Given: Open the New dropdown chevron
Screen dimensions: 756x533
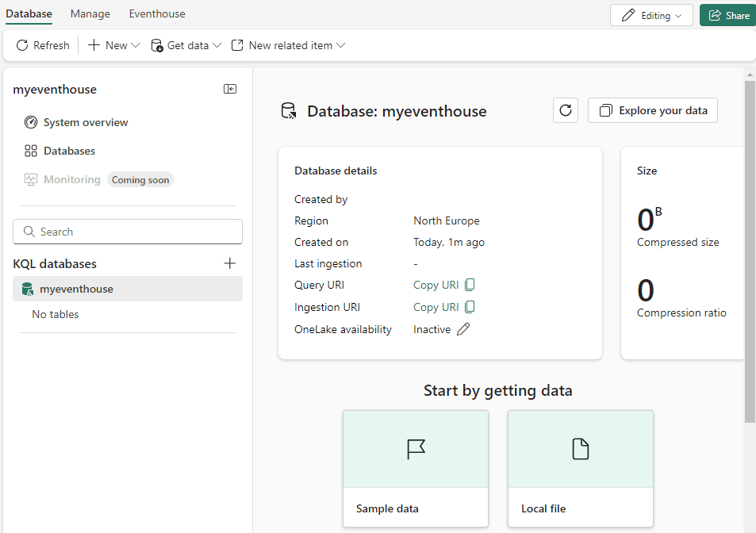Looking at the screenshot, I should point(136,45).
